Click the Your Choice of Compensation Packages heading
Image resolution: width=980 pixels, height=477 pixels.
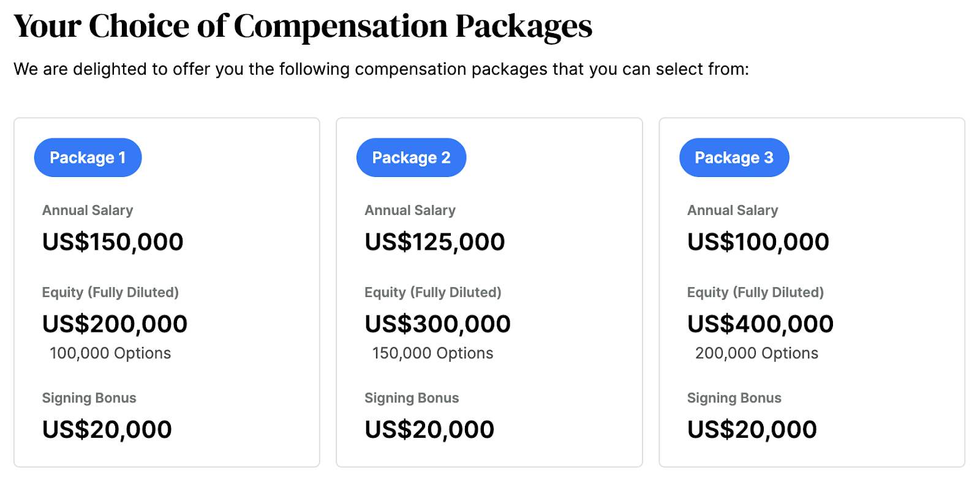click(303, 26)
